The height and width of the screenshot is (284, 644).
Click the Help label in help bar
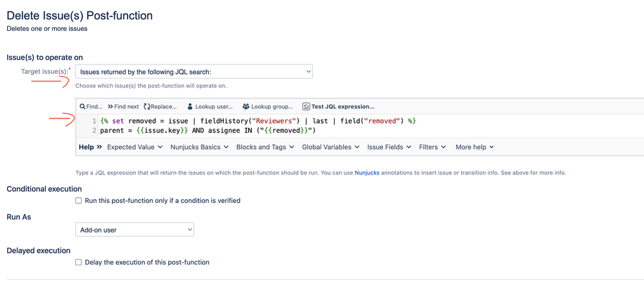(86, 147)
